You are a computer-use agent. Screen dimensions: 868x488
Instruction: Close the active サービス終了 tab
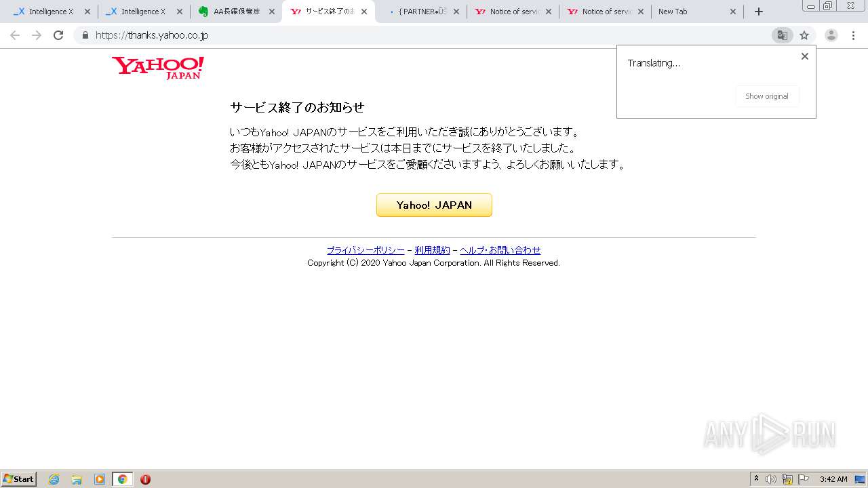coord(364,12)
